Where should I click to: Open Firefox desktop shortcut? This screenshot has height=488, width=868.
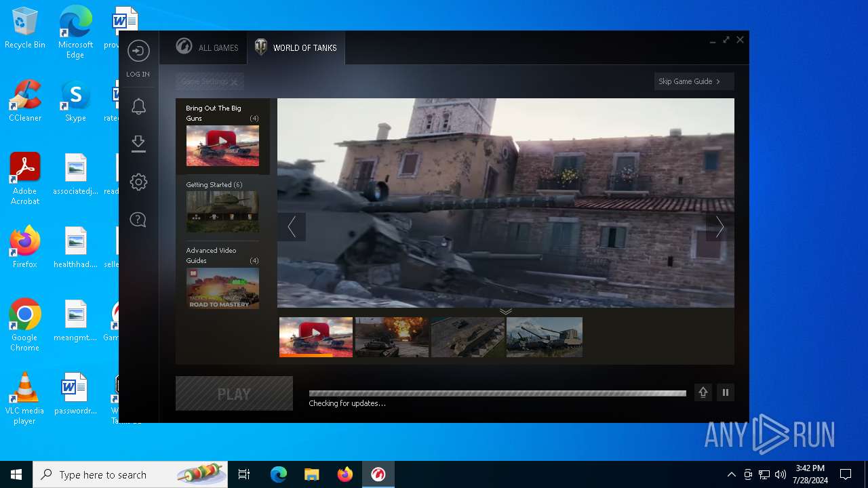pyautogui.click(x=25, y=247)
